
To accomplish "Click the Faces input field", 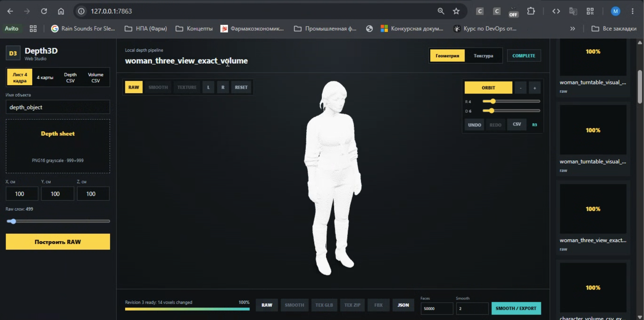I will (437, 309).
